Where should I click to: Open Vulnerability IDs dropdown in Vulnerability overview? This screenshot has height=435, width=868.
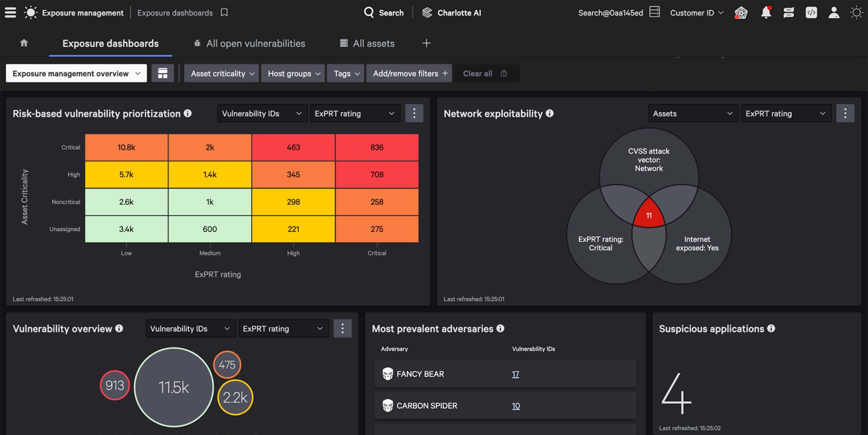191,328
